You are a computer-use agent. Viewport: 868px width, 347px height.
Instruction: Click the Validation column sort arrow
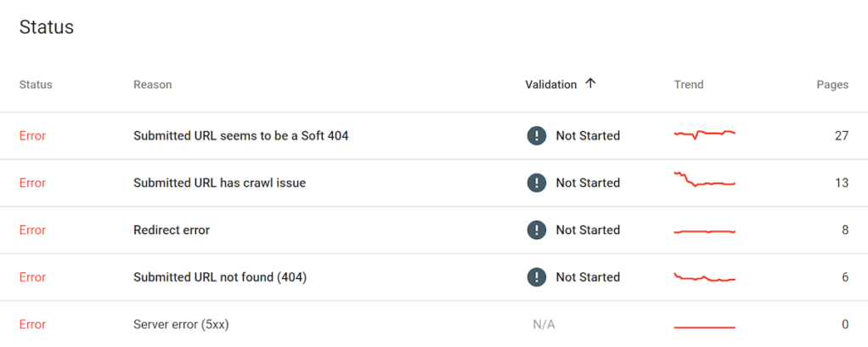point(591,83)
